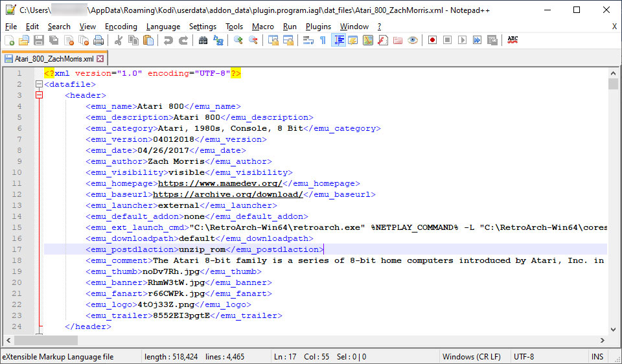Open the File menu
This screenshot has width=622, height=364.
point(11,27)
